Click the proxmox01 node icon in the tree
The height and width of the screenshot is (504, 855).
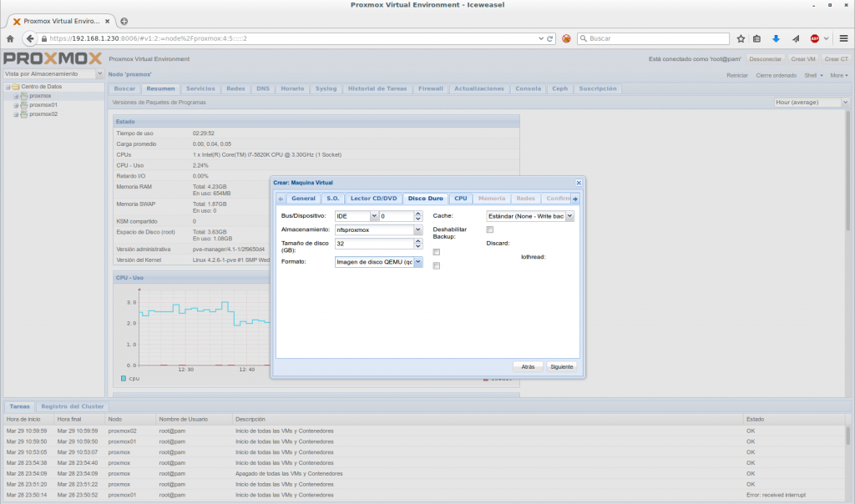(x=24, y=105)
